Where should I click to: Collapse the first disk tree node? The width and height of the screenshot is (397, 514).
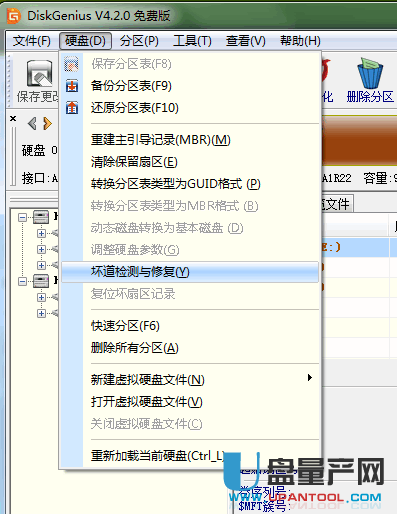click(x=22, y=218)
